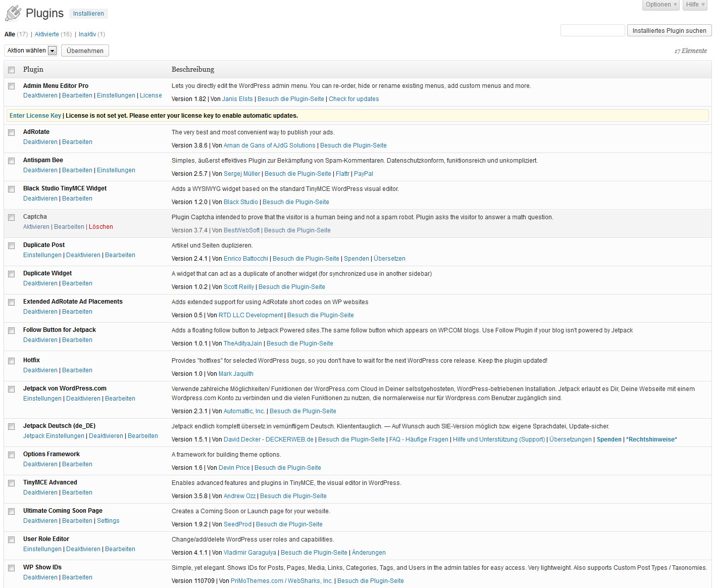Open the Mark Jaquith author link
714x588 pixels.
click(236, 374)
